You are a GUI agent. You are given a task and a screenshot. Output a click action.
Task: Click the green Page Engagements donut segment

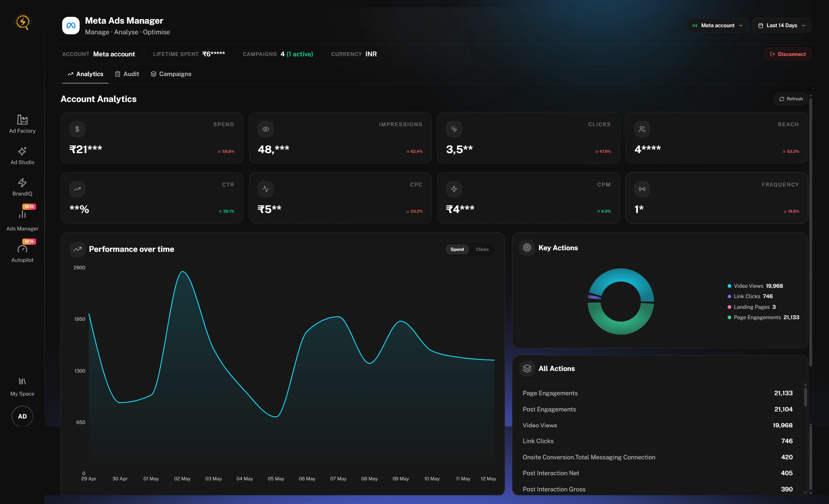pyautogui.click(x=621, y=328)
